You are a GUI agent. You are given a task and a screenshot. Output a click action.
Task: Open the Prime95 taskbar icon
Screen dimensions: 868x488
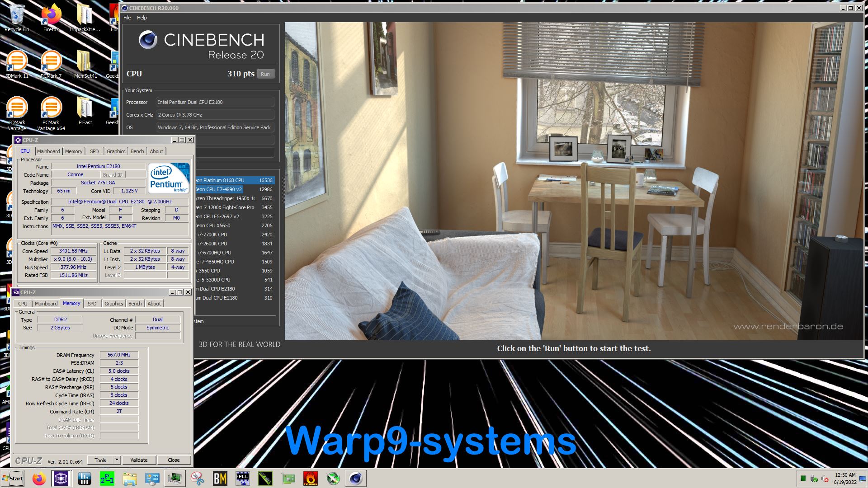coord(107,479)
